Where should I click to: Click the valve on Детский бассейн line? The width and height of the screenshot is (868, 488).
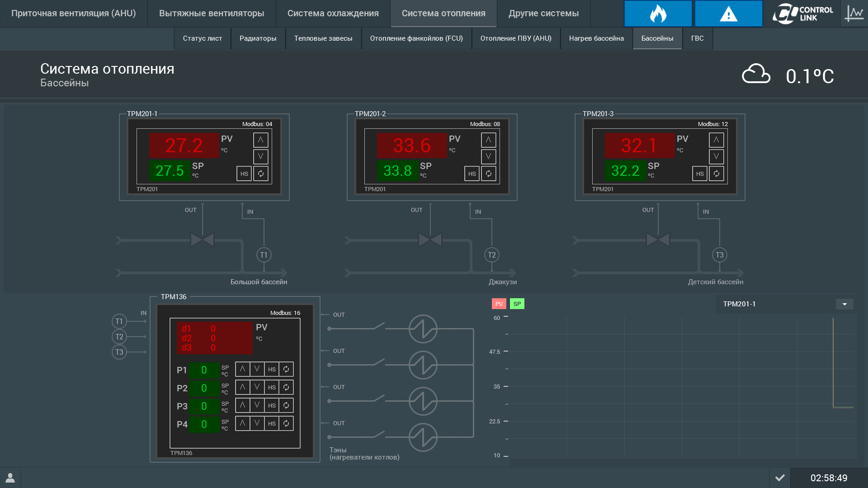(x=658, y=239)
